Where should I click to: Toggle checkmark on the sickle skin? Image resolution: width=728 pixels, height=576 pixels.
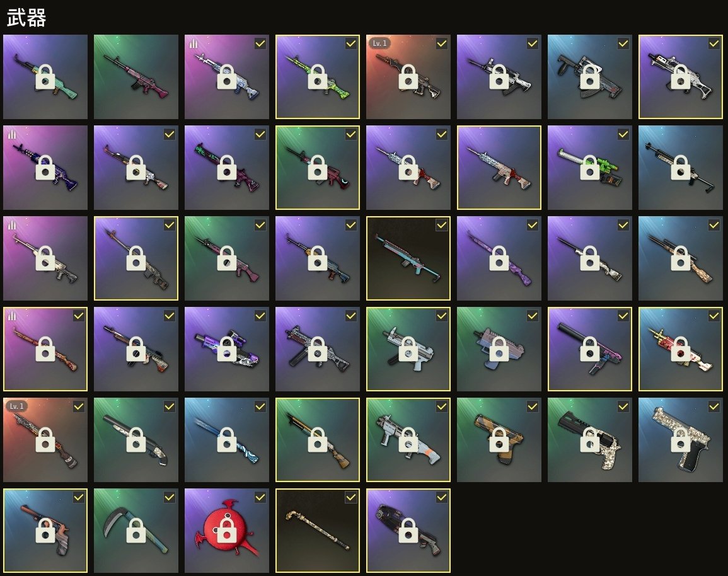170,497
